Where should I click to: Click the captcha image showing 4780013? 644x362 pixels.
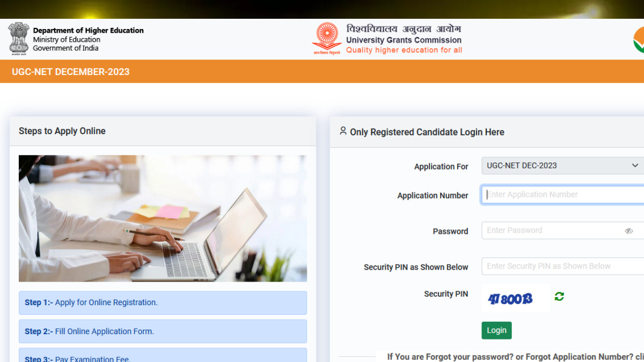(515, 299)
